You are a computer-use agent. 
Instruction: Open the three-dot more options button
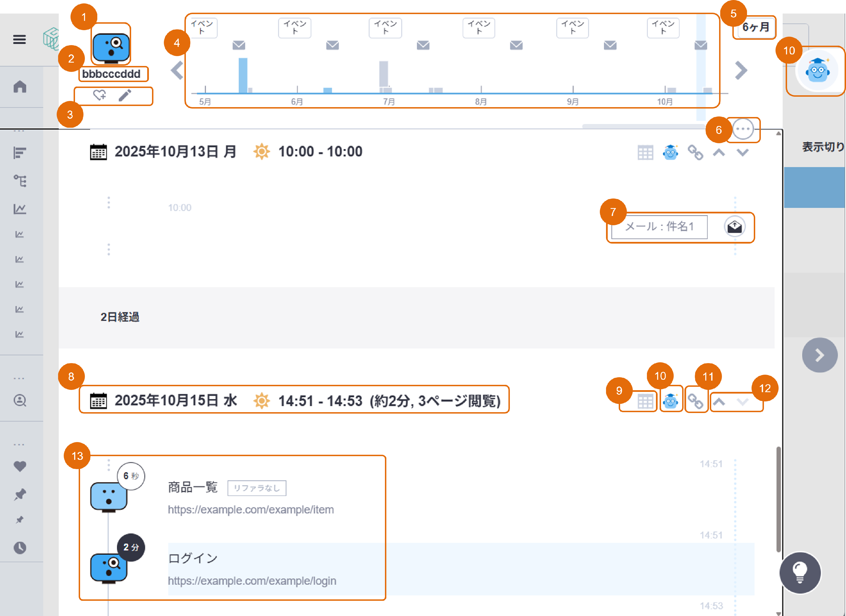tap(743, 129)
